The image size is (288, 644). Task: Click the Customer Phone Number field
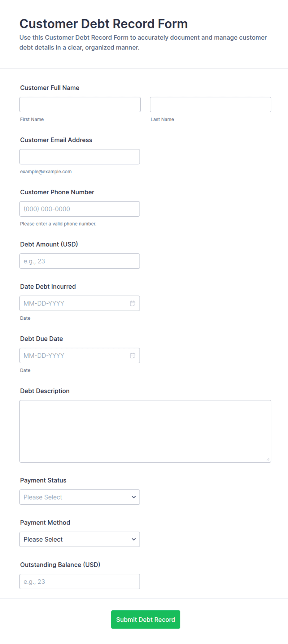point(80,209)
